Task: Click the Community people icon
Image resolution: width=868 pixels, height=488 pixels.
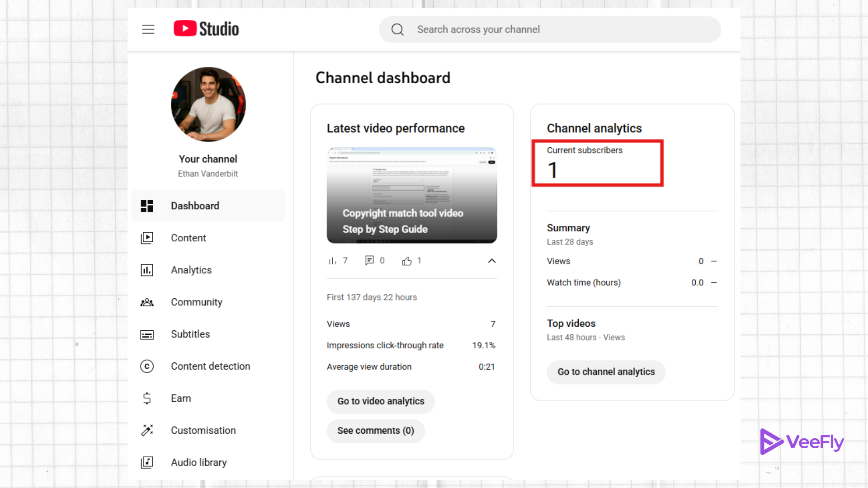Action: [147, 302]
